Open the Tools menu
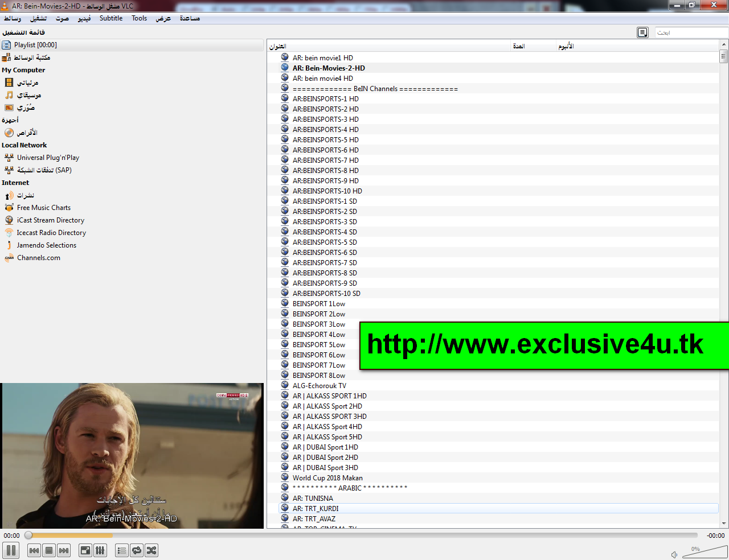This screenshot has height=560, width=729. tap(139, 18)
